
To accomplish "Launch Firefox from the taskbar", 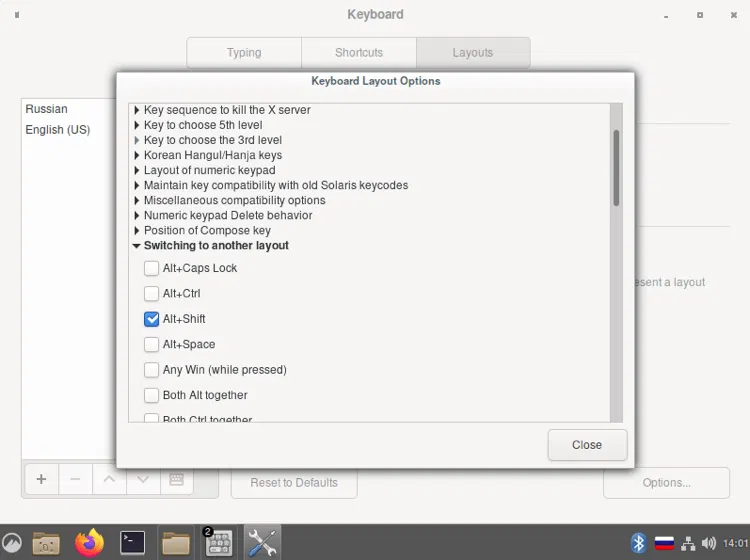I will pos(89,543).
